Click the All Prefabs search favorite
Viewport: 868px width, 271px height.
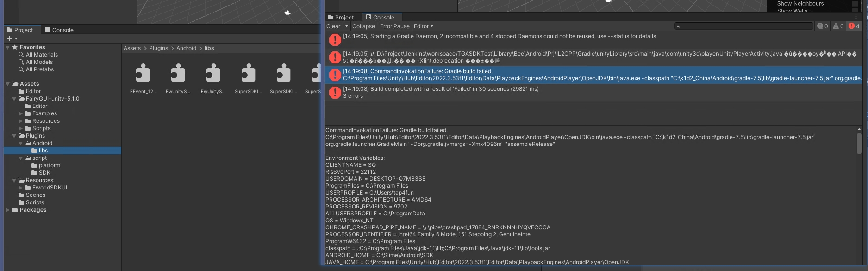point(36,69)
